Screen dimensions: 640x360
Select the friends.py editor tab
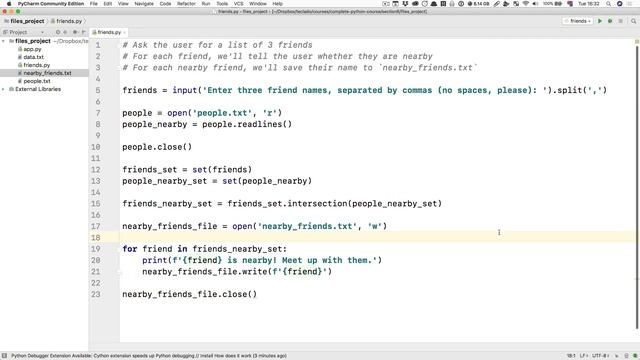pos(109,32)
